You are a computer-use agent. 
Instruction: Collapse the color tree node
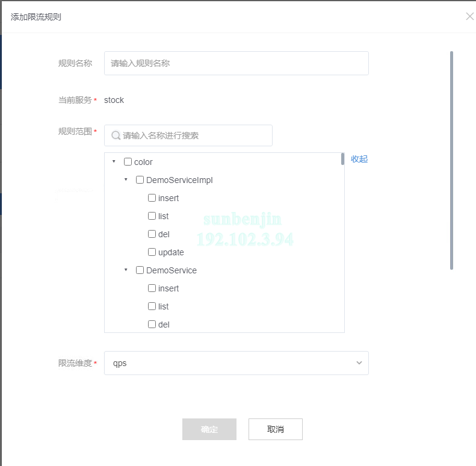coord(114,162)
